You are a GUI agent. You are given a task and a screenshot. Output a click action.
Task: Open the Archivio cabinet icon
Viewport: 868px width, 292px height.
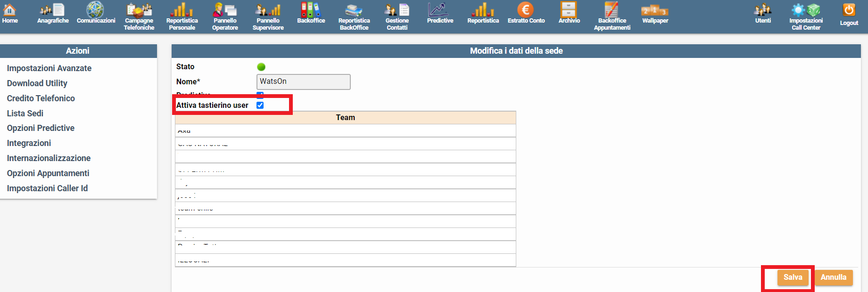pyautogui.click(x=569, y=9)
